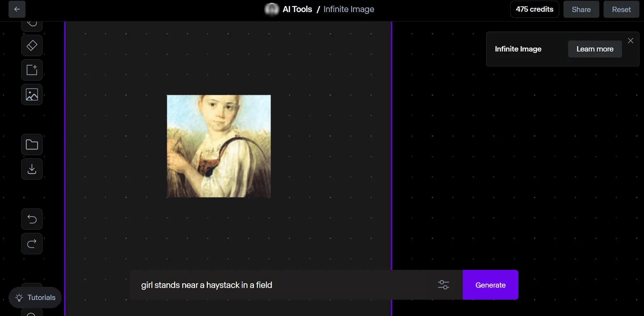Click the back arrow button
The height and width of the screenshot is (316, 644).
click(17, 9)
